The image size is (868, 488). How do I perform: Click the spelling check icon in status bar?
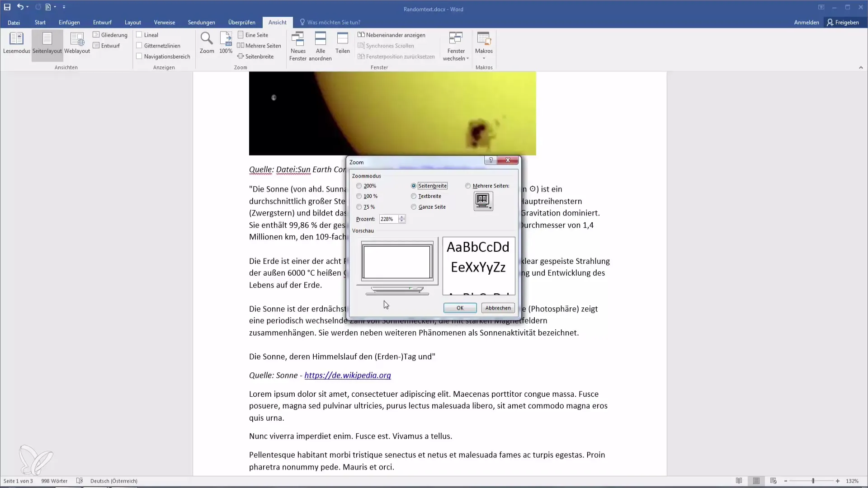[x=80, y=481]
